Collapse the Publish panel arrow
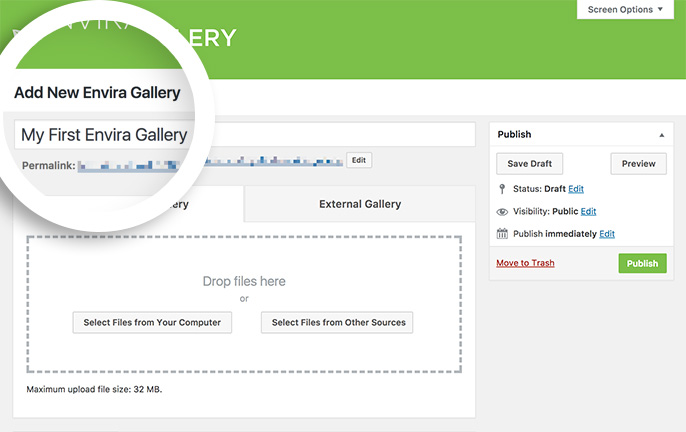Image resolution: width=686 pixels, height=432 pixels. tap(662, 135)
